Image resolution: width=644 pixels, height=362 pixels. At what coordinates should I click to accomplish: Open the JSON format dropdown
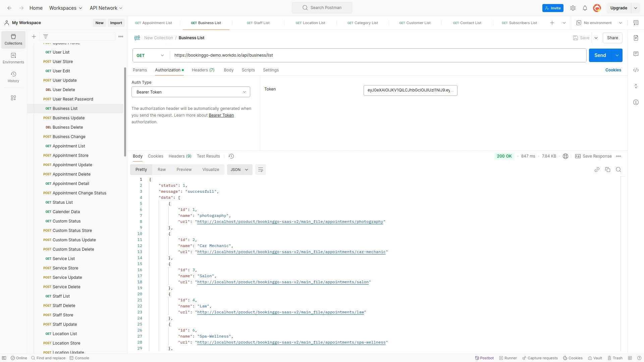(x=239, y=170)
